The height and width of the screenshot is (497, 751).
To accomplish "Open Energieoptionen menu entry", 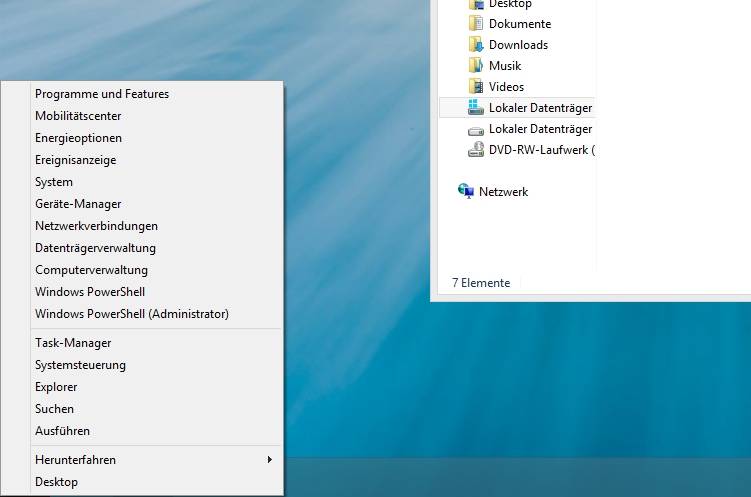I will (x=157, y=138).
